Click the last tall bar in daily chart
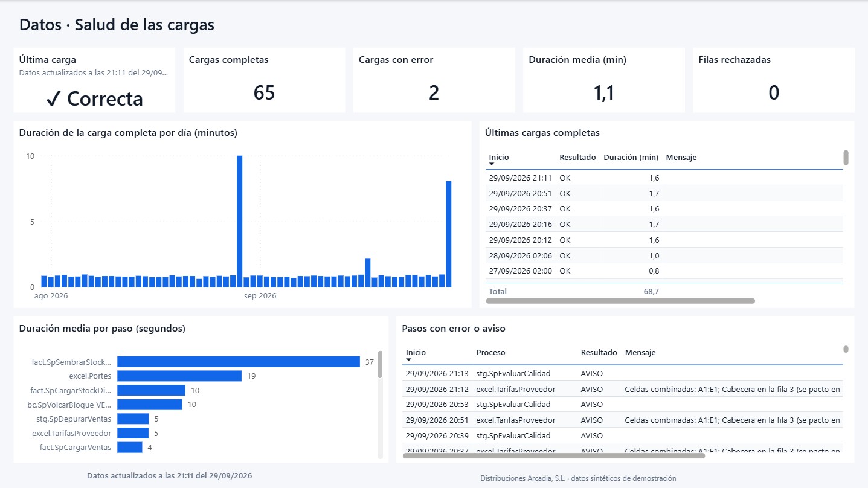The image size is (868, 488). click(449, 234)
